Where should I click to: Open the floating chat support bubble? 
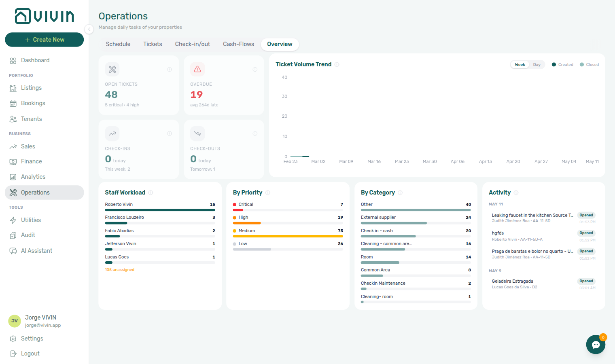[x=596, y=345]
